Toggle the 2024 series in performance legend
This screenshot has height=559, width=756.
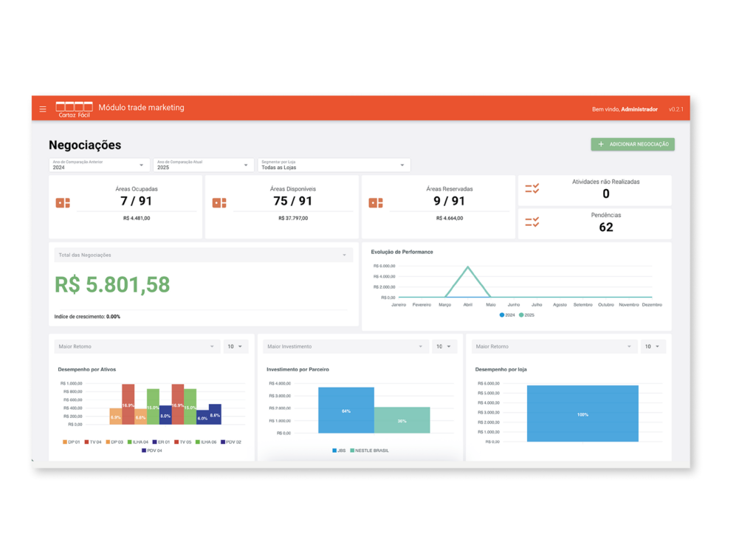tap(507, 315)
